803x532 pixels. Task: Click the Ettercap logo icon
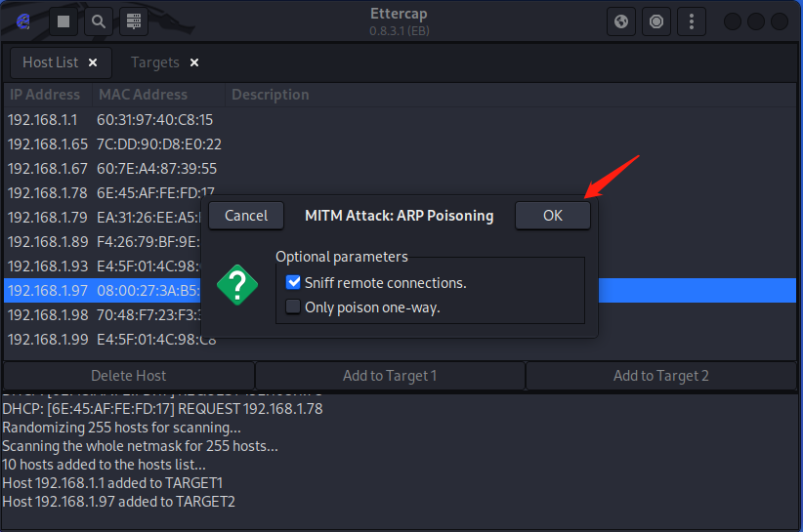tap(23, 21)
